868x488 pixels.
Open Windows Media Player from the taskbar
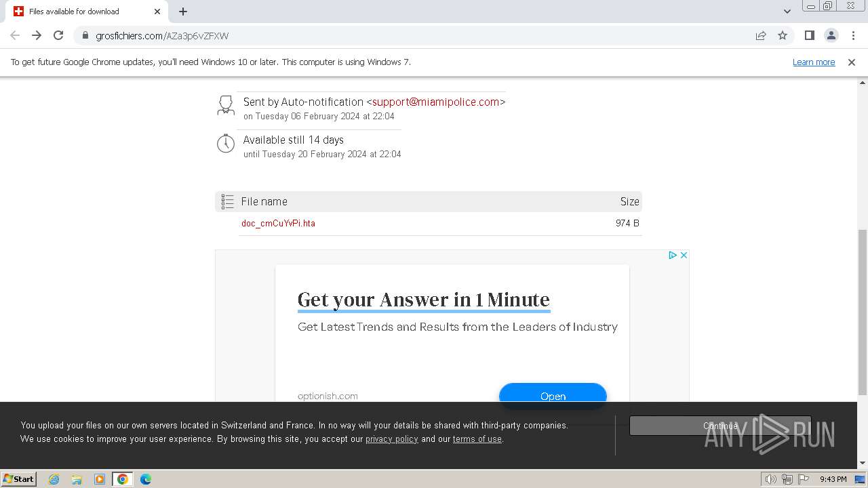pos(100,479)
